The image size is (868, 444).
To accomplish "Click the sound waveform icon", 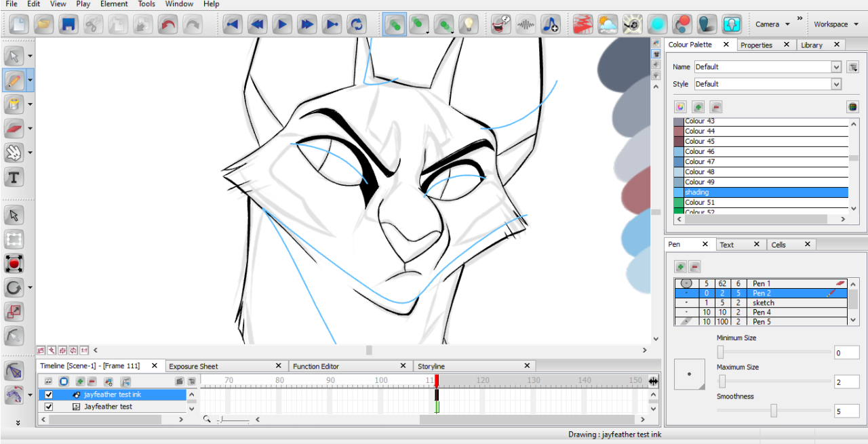I will pyautogui.click(x=526, y=25).
